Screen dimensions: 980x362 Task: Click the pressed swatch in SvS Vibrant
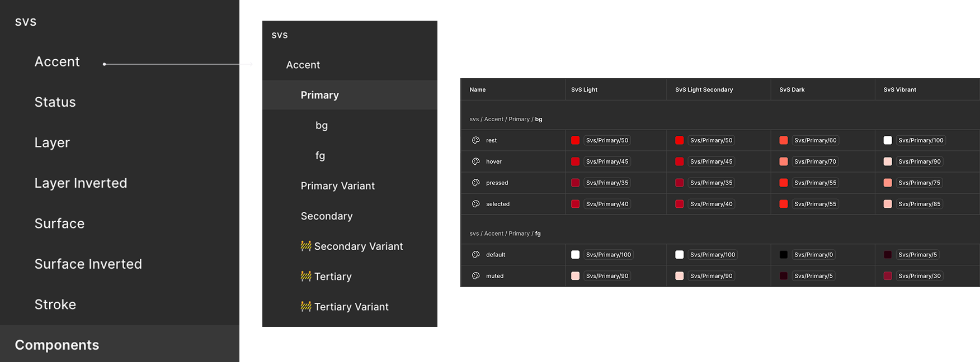(888, 183)
